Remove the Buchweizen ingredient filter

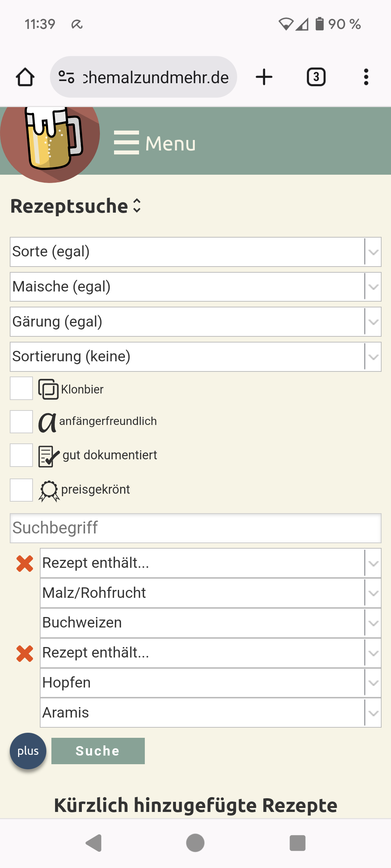pyautogui.click(x=25, y=563)
